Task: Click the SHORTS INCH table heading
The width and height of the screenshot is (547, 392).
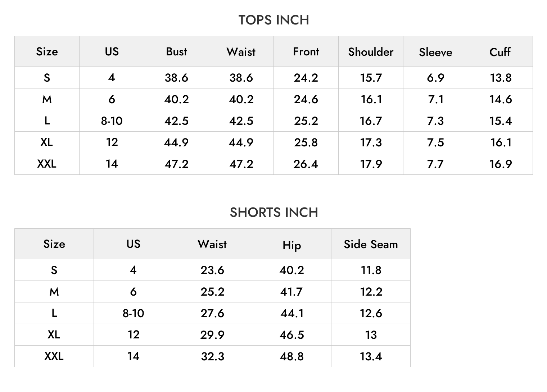Action: (274, 213)
